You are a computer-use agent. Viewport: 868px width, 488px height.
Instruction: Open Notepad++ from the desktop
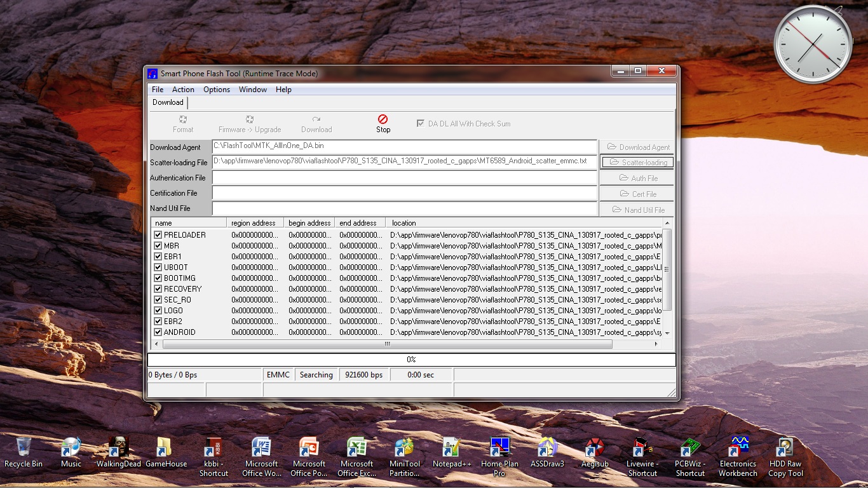pos(452,449)
